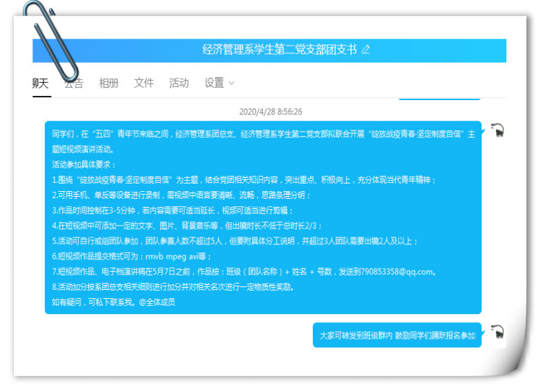
Task: Select the message starting 大家可转发到班级群内
Action: (397, 335)
